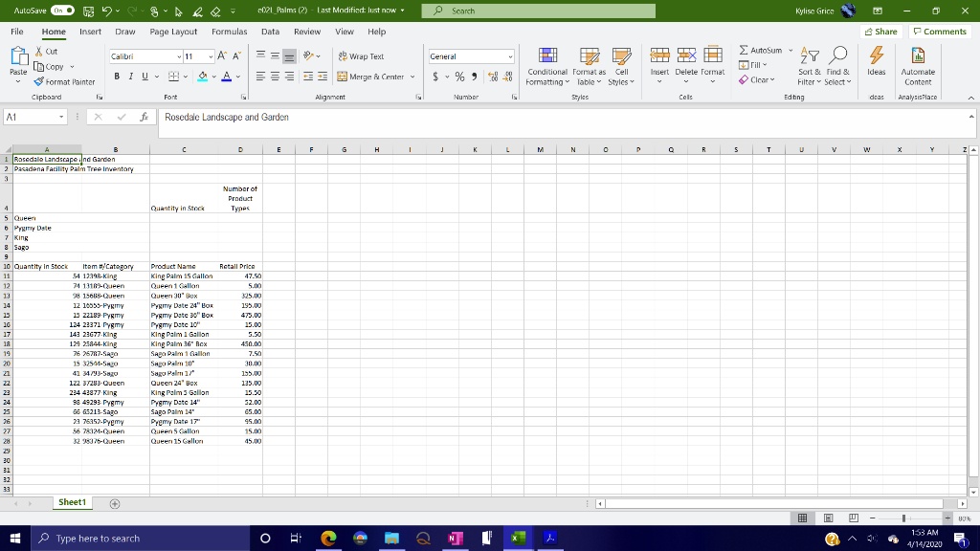Click the Insert Function fx icon

coord(143,117)
